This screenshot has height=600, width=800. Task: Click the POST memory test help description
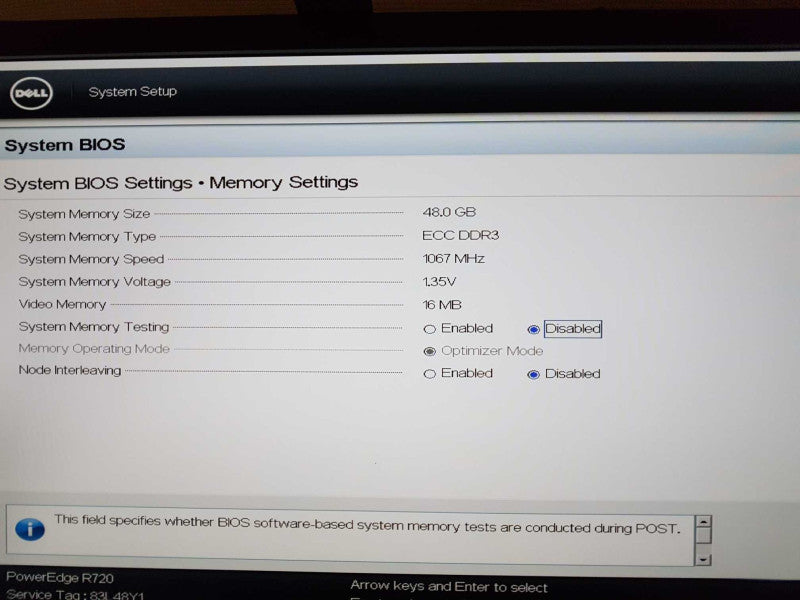(x=367, y=524)
